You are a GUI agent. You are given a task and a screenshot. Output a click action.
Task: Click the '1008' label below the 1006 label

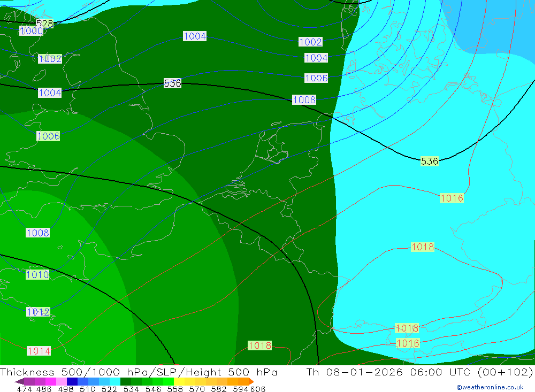click(304, 100)
